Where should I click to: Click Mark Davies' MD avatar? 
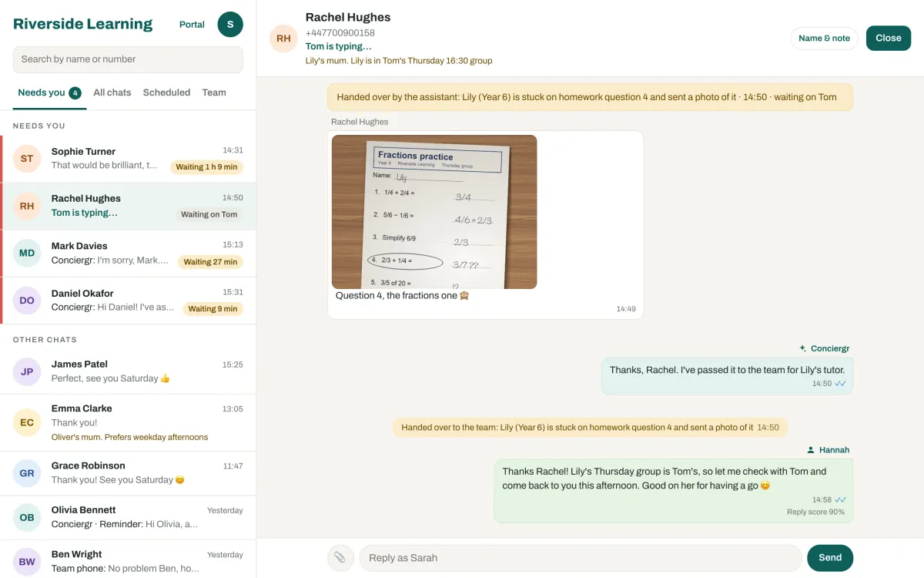coord(27,253)
